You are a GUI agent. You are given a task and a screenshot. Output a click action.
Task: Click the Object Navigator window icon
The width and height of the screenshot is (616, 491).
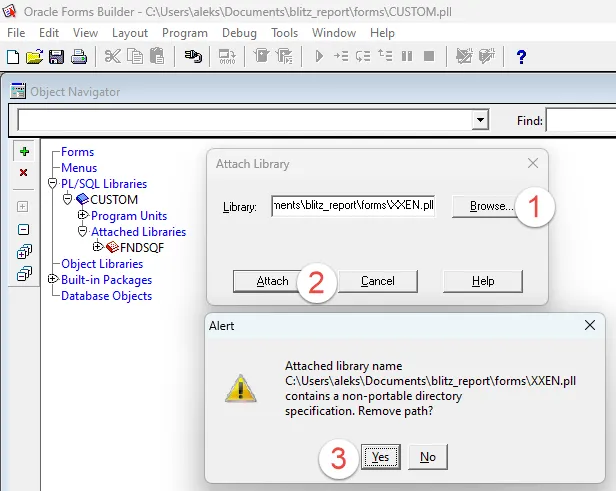pyautogui.click(x=18, y=91)
